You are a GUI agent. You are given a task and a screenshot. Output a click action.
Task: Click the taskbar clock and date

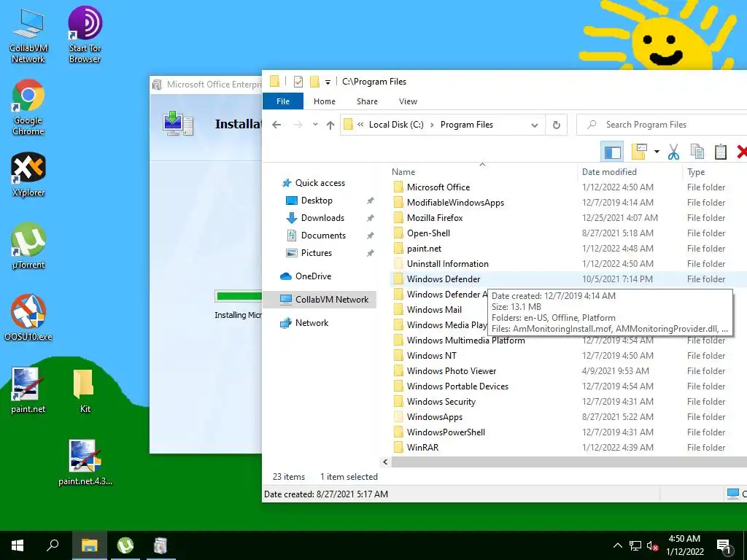point(684,545)
